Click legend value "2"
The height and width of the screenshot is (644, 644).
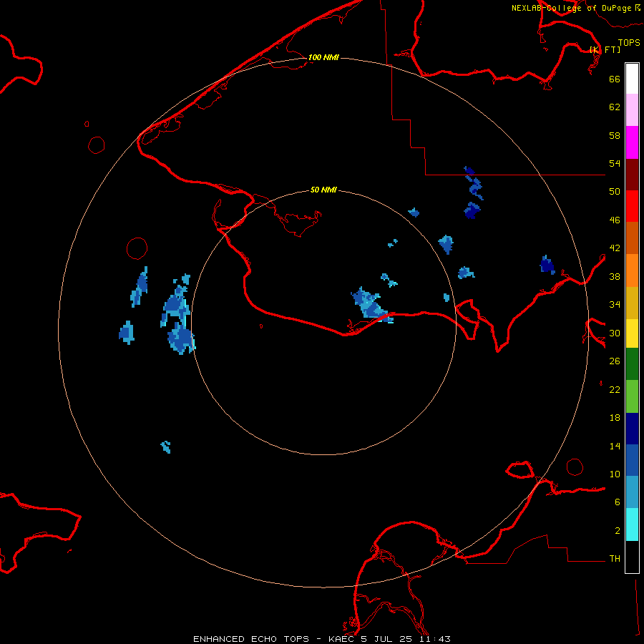(x=618, y=531)
